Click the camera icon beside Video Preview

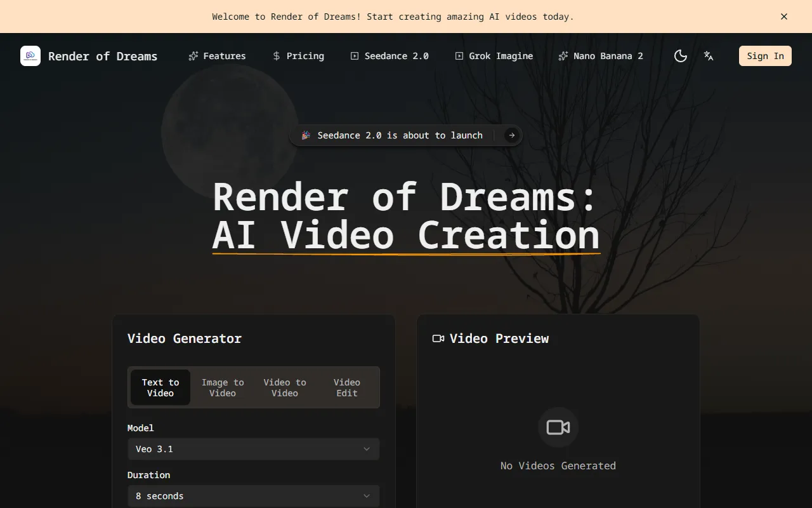[x=438, y=338]
